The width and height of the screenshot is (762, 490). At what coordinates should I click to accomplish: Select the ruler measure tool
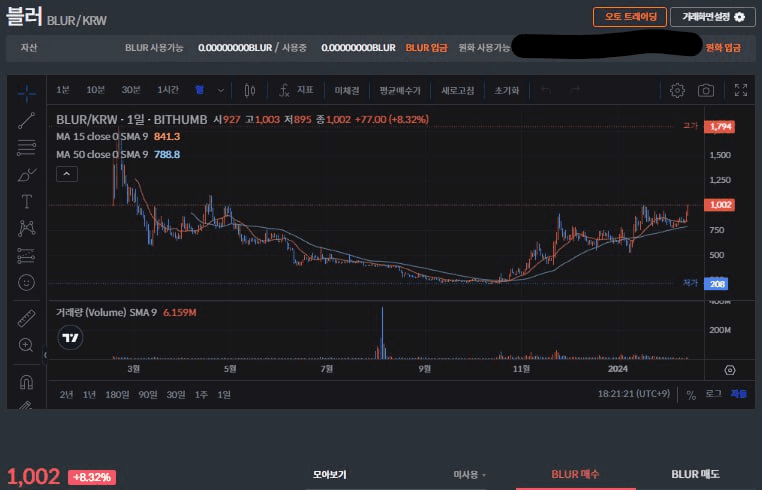tap(26, 318)
